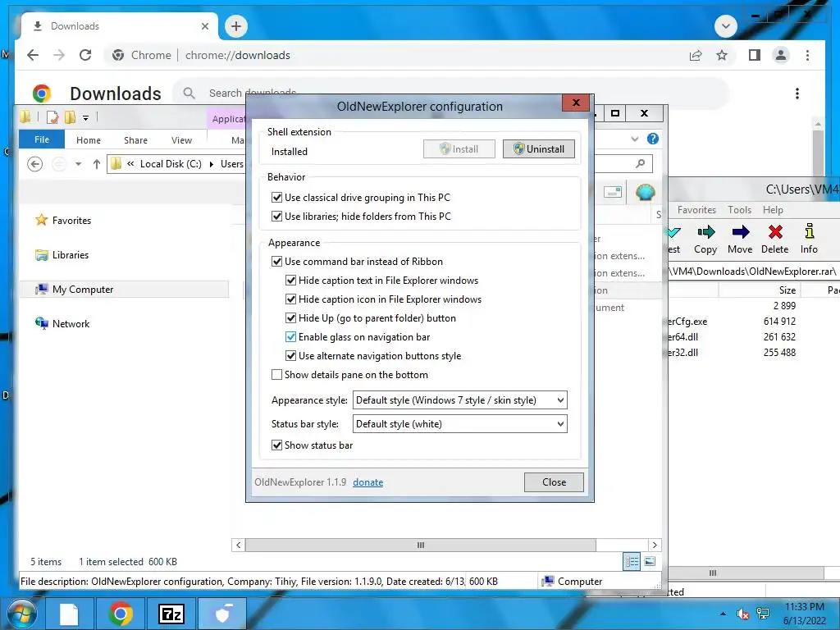Open Chrome from the taskbar
This screenshot has width=840, height=630.
pyautogui.click(x=121, y=614)
